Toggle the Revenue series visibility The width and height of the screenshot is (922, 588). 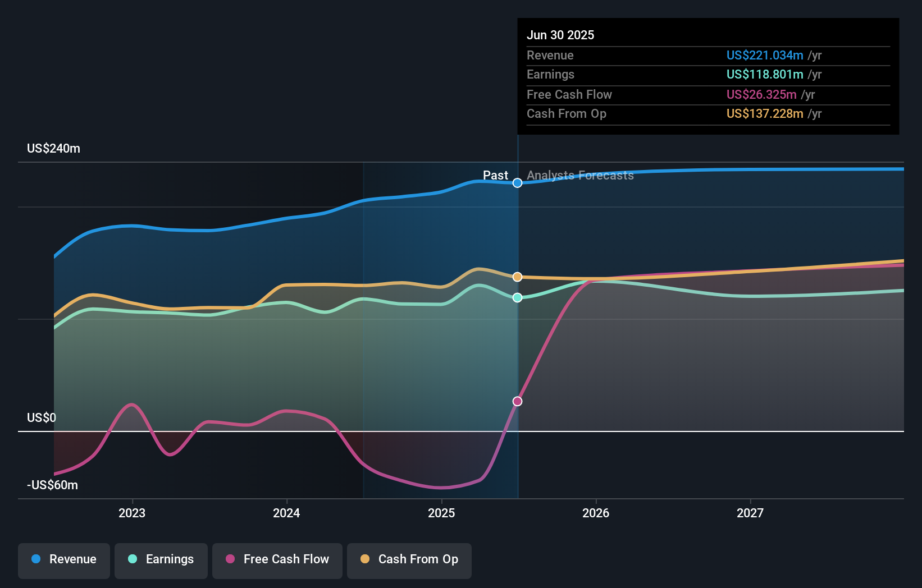[x=63, y=559]
